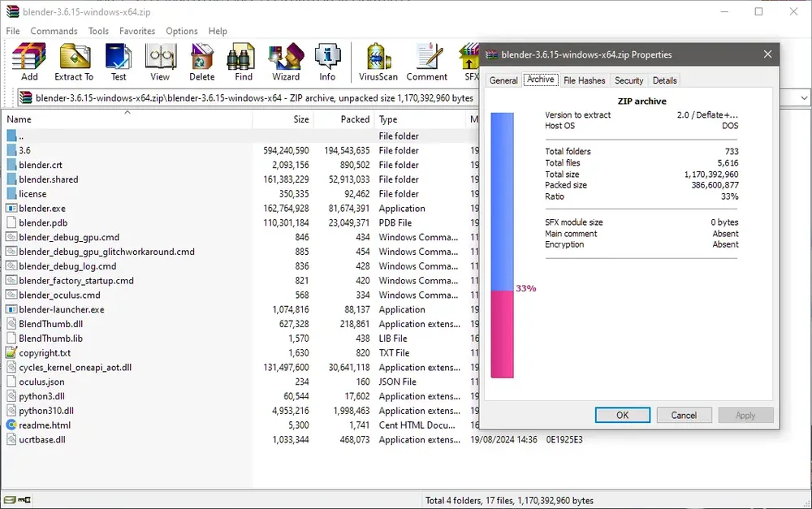Image resolution: width=812 pixels, height=509 pixels.
Task: Select cycles_kernel_oneapi_aot.dll file name
Action: click(x=75, y=368)
